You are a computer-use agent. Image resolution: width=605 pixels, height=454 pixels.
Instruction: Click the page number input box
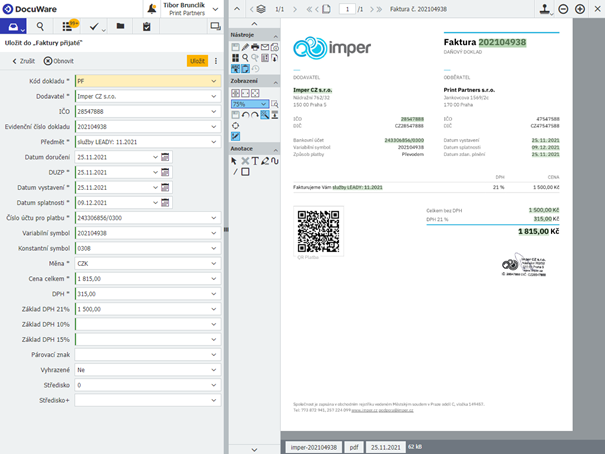(347, 9)
